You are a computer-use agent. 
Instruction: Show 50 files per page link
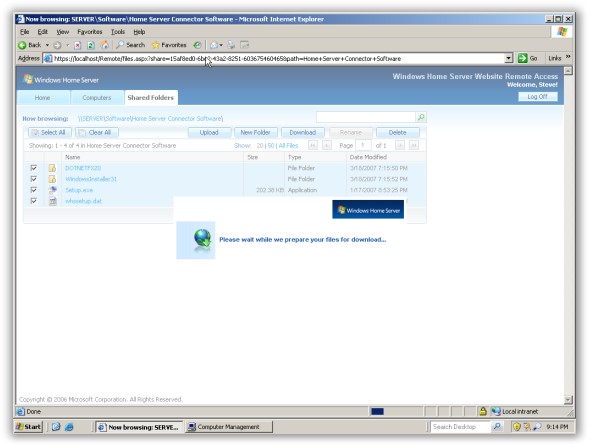[271, 145]
